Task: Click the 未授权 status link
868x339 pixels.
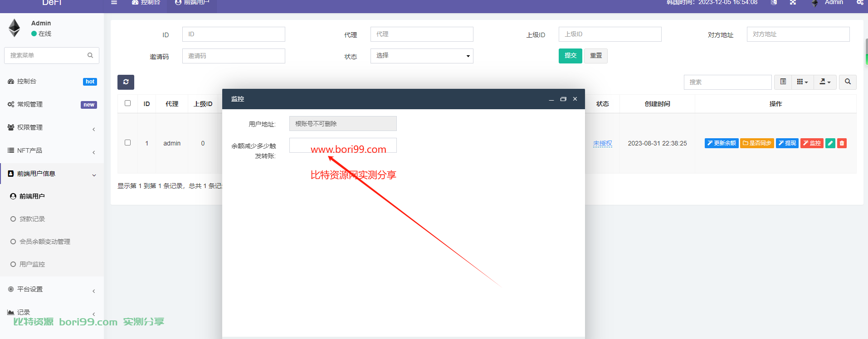Action: coord(602,143)
